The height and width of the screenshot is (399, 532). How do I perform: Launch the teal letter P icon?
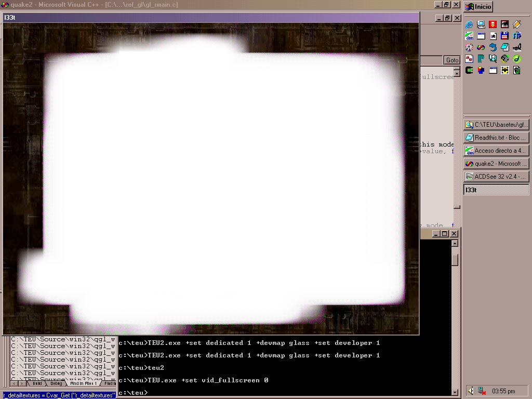[x=481, y=59]
